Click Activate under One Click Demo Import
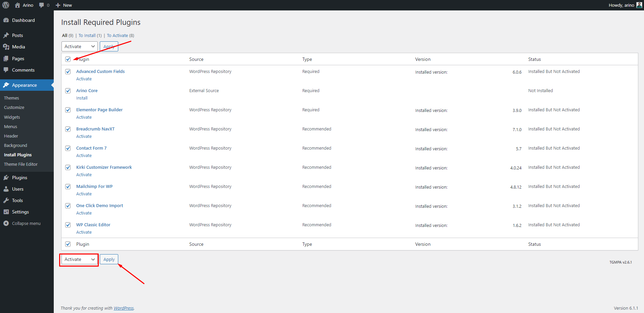Viewport: 644px width, 313px height. (x=84, y=213)
